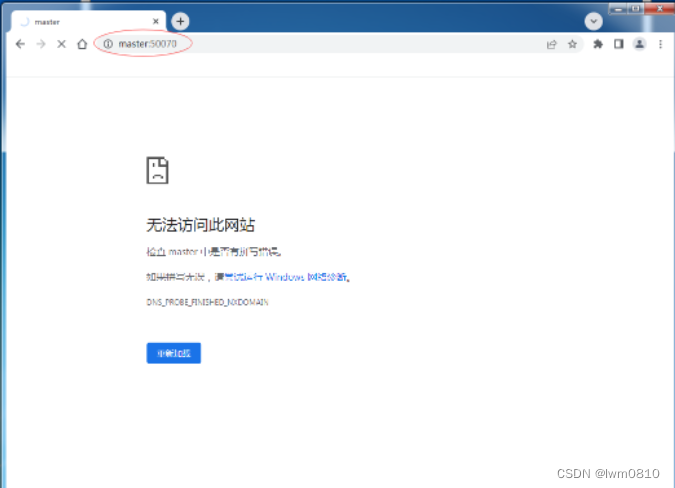Click the forward navigation arrow
The height and width of the screenshot is (488, 675).
tap(41, 44)
